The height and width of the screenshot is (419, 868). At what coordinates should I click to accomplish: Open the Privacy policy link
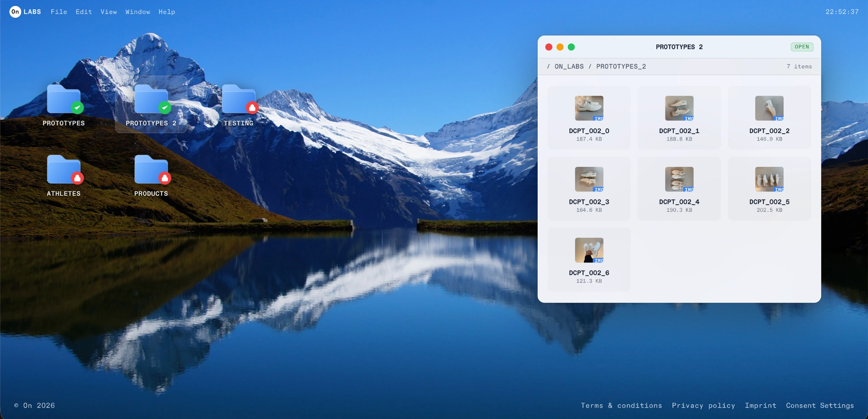(703, 405)
